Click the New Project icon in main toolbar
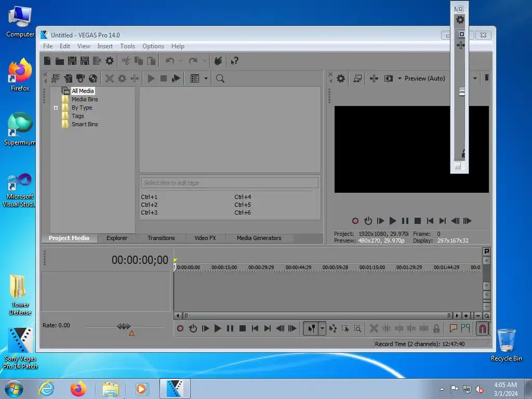The height and width of the screenshot is (399, 532). point(47,61)
